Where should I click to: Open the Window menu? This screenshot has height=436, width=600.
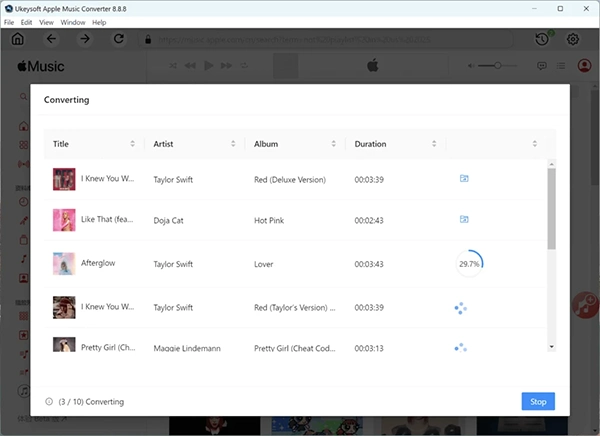click(72, 22)
